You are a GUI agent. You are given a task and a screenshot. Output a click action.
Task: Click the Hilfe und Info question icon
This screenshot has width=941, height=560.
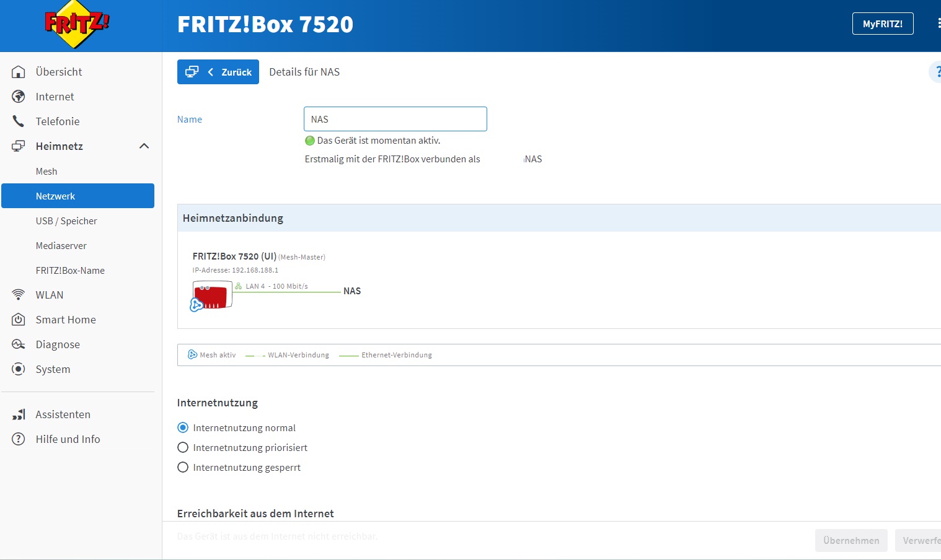coord(19,439)
